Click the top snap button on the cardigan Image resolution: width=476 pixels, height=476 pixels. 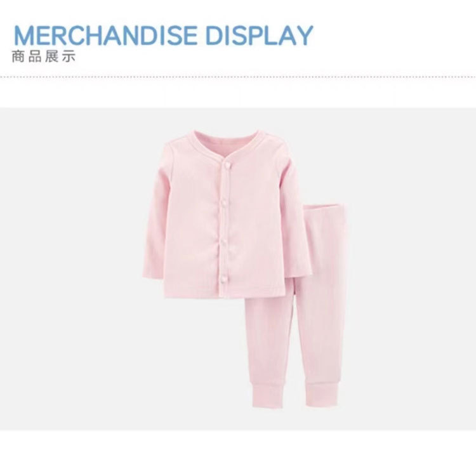point(226,164)
